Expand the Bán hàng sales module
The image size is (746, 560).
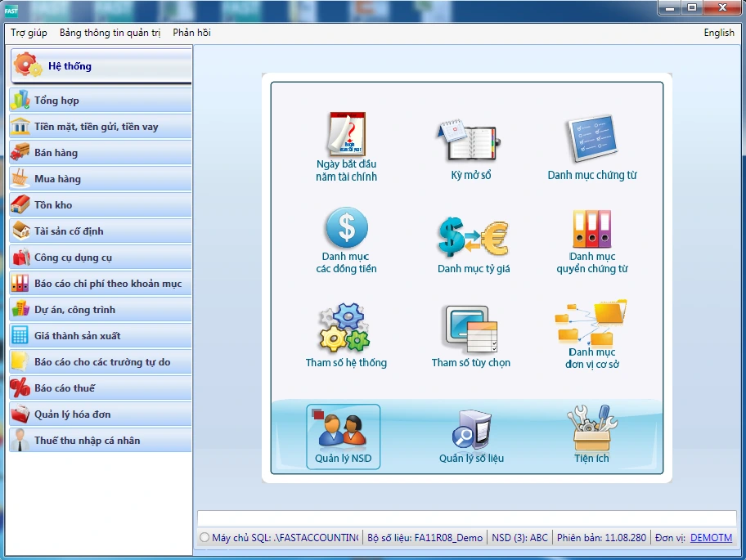[x=100, y=153]
